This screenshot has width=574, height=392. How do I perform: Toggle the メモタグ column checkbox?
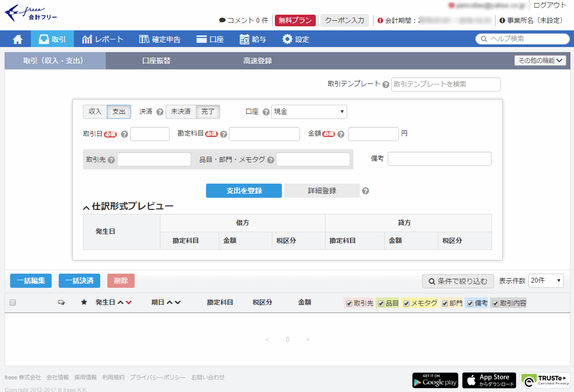[x=406, y=303]
